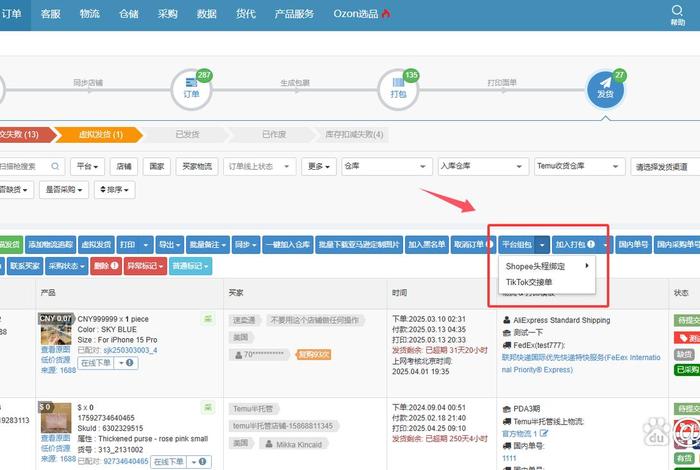Image resolution: width=700 pixels, height=470 pixels.
Task: Open the 平台 filter dropdown
Action: coord(87,166)
